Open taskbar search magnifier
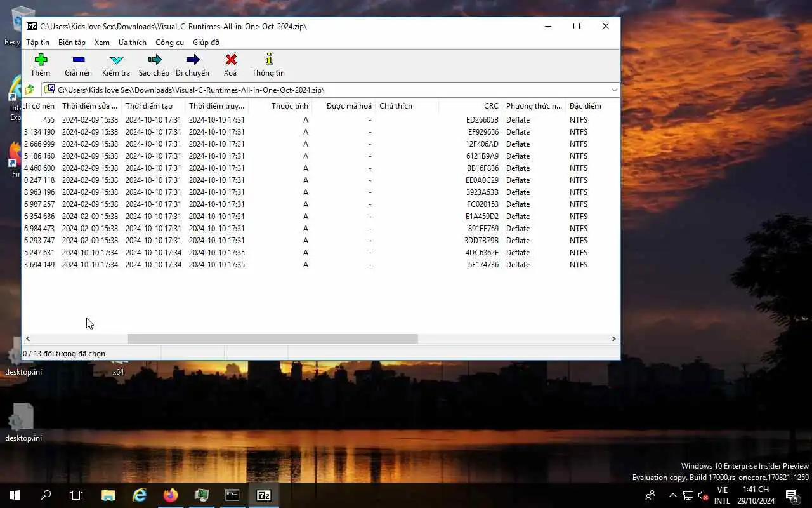Image resolution: width=812 pixels, height=508 pixels. (46, 495)
